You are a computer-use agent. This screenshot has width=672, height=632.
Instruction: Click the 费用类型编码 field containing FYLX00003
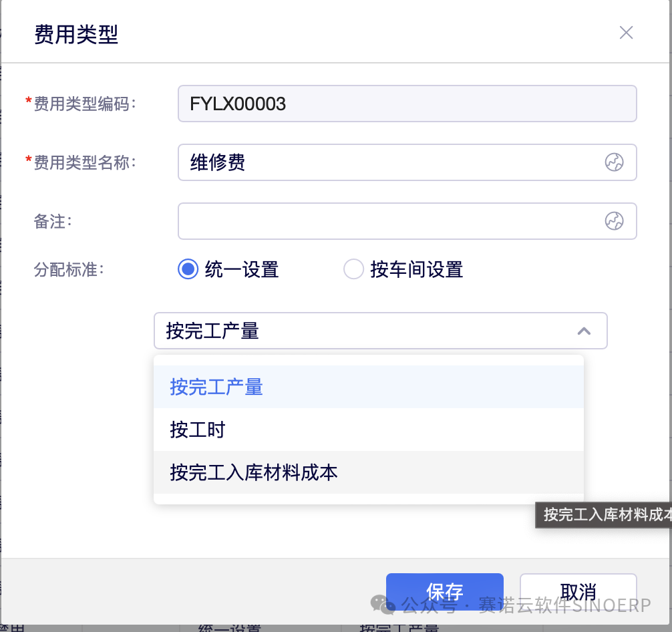click(406, 104)
